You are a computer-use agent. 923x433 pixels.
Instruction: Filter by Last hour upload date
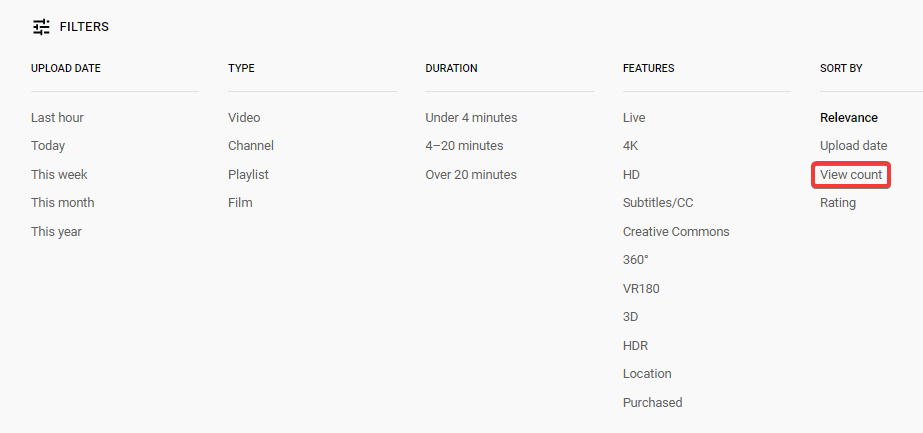tap(57, 117)
